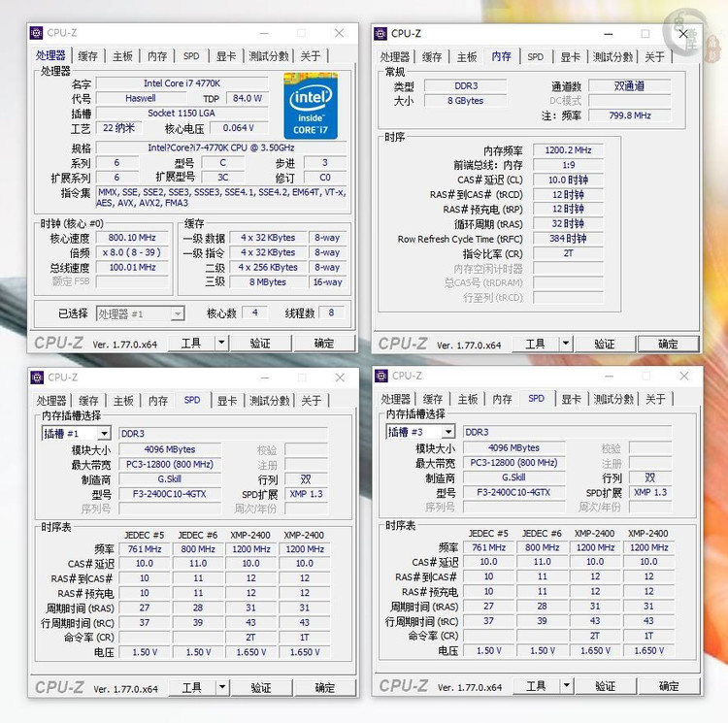Click the 384 时钟 tRFC value
The width and height of the screenshot is (728, 723).
[x=568, y=239]
